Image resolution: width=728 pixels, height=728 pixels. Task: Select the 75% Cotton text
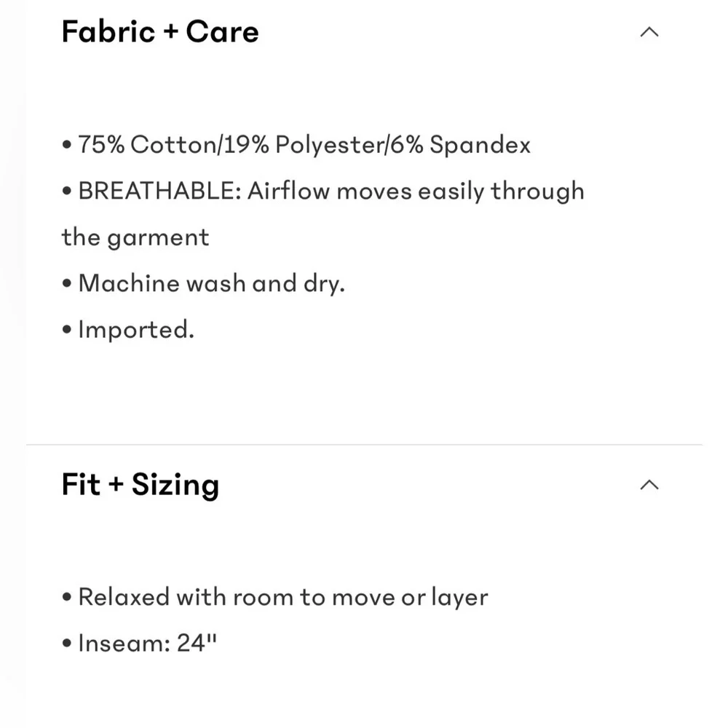(147, 144)
